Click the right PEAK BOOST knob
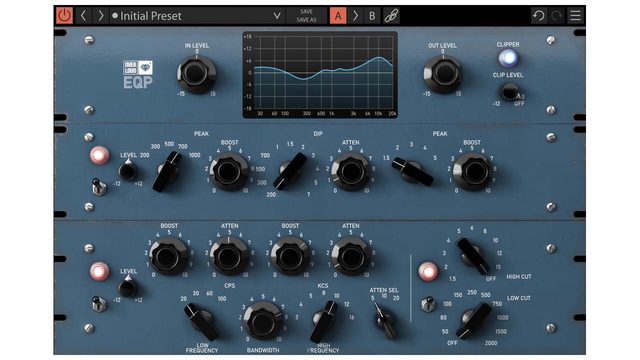Screen dimensions: 640x360 coord(473,172)
